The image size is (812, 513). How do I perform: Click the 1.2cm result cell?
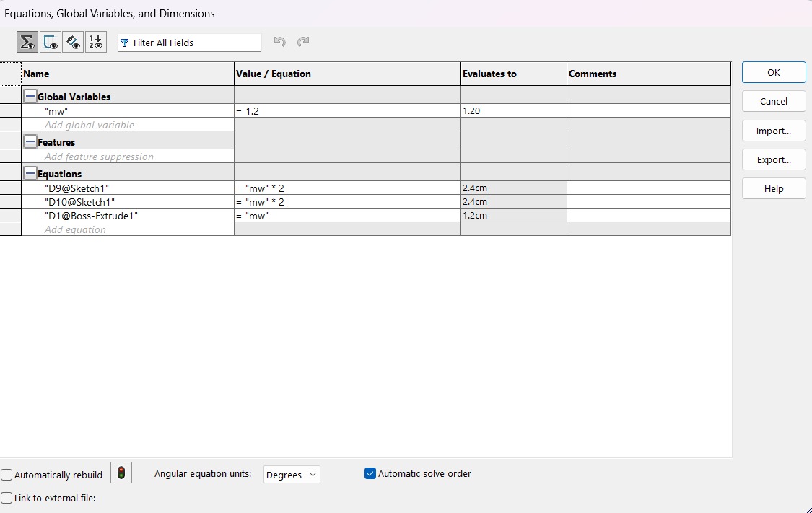point(514,216)
